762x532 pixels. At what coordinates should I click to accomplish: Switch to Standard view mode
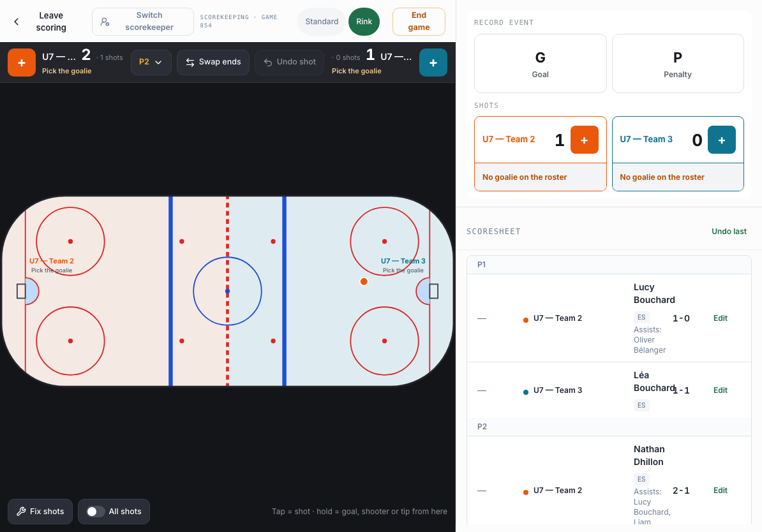click(322, 22)
